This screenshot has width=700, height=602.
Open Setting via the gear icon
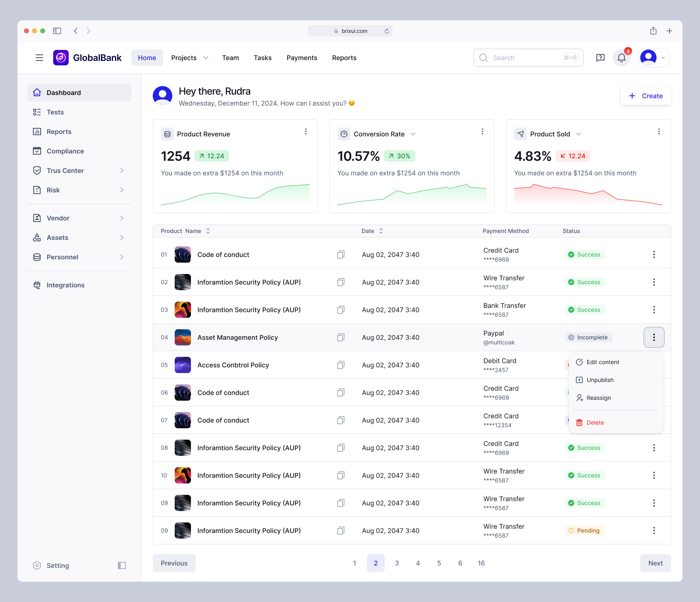[x=51, y=565]
